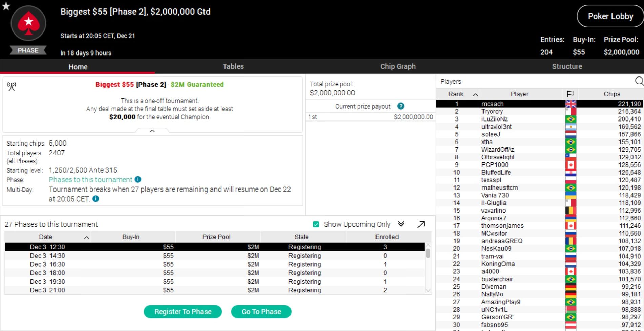644x331 pixels.
Task: Uncheck Show Upcoming Only checkbox
Action: pyautogui.click(x=316, y=224)
